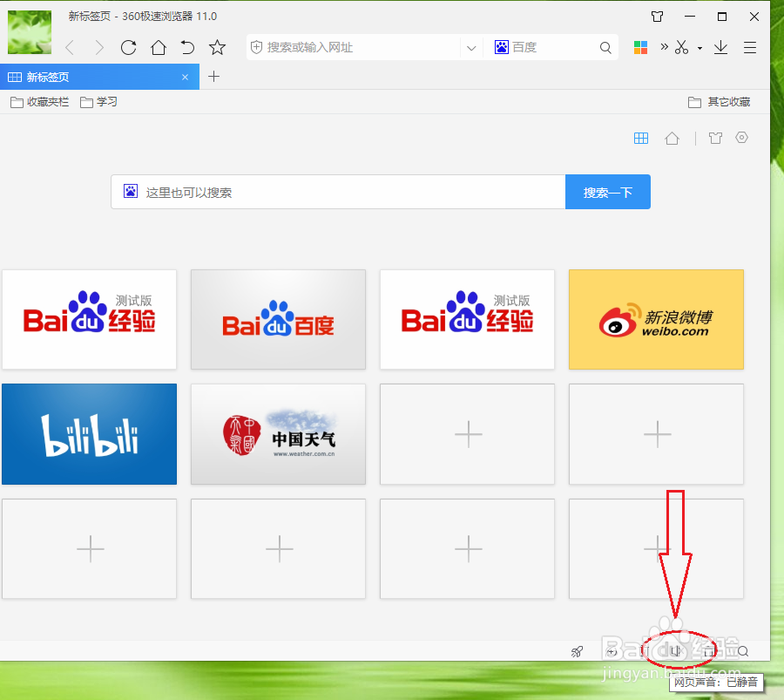Go forward with the forward arrow
Viewport: 784px width, 700px height.
coord(99,48)
